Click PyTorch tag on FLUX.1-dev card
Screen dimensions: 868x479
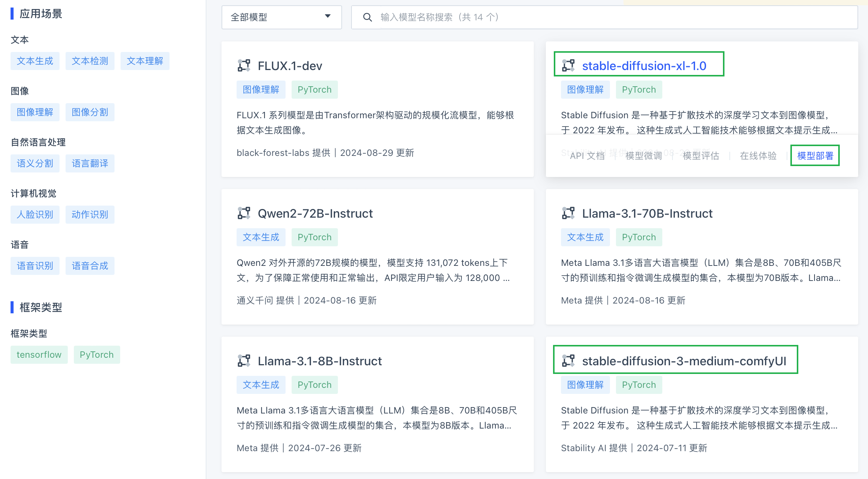pyautogui.click(x=315, y=90)
